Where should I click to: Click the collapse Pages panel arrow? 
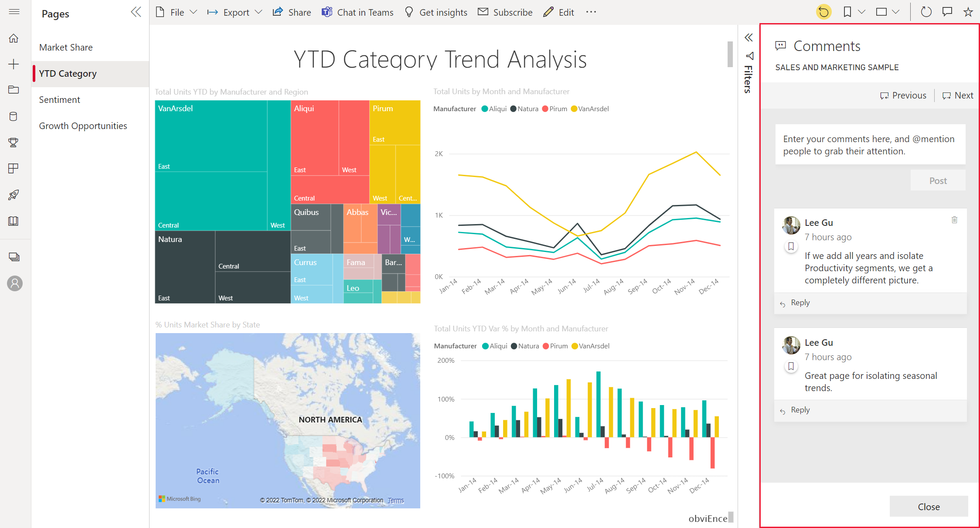click(x=136, y=12)
